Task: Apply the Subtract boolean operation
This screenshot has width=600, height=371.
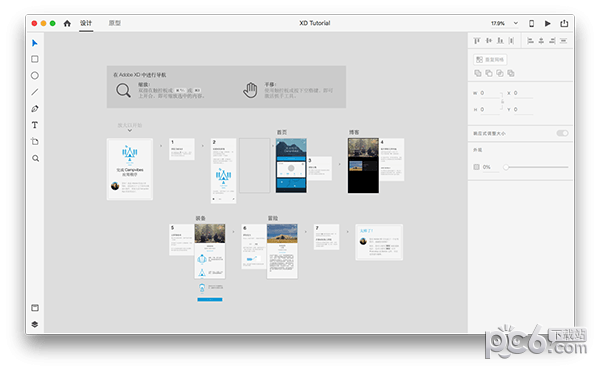Action: (489, 73)
